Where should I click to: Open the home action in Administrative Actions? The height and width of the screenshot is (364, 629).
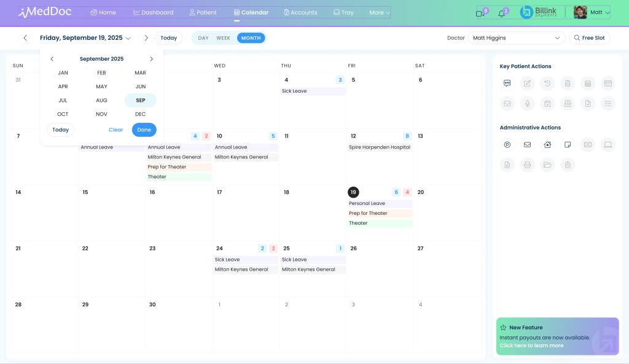(x=547, y=144)
